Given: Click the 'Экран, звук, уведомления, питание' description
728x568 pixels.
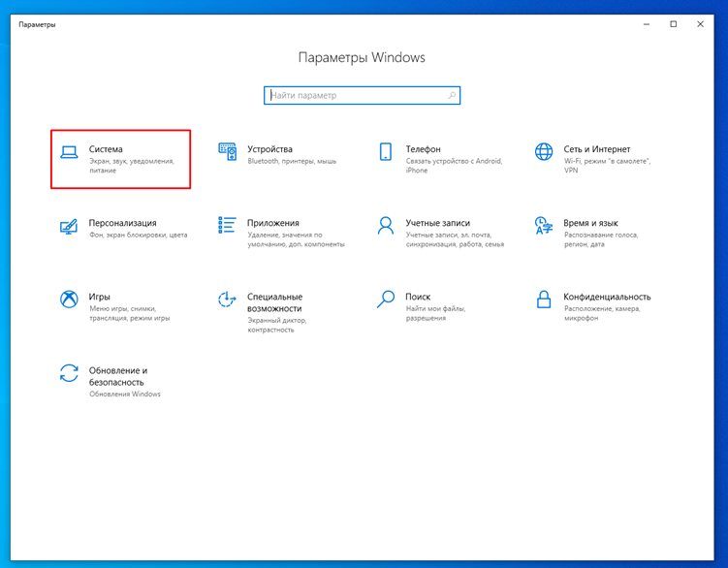Looking at the screenshot, I should click(132, 166).
